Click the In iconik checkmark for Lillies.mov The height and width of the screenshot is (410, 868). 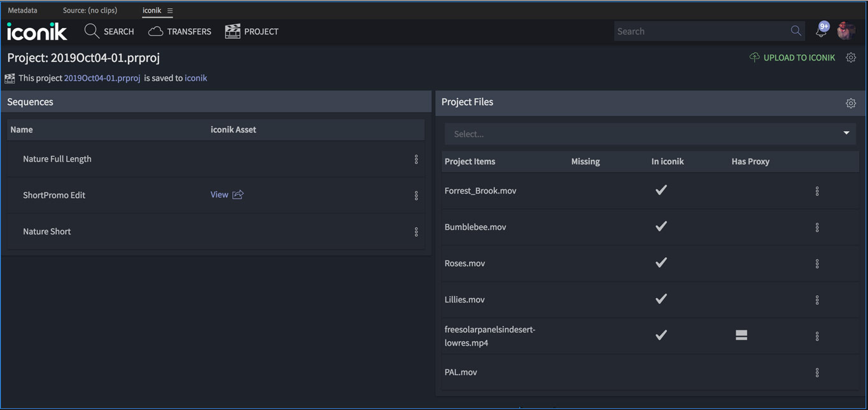click(661, 299)
